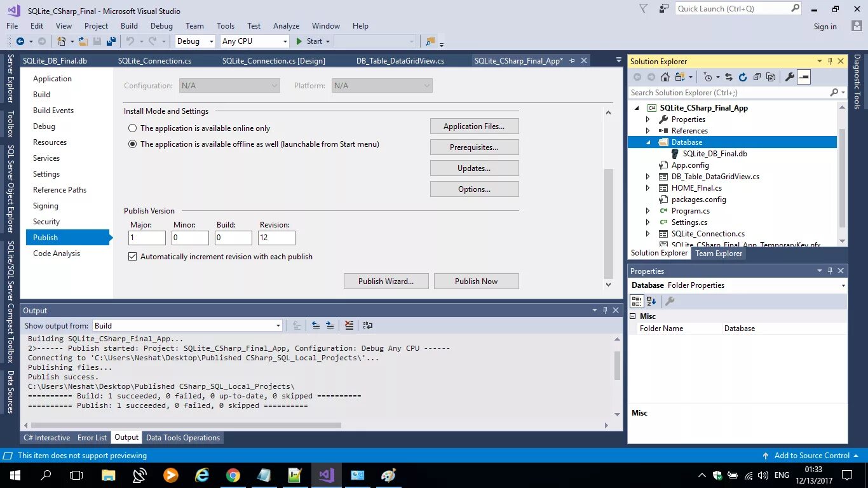Switch to SQLite_Connection.cs [Design] tab
The height and width of the screenshot is (488, 868).
[x=274, y=61]
